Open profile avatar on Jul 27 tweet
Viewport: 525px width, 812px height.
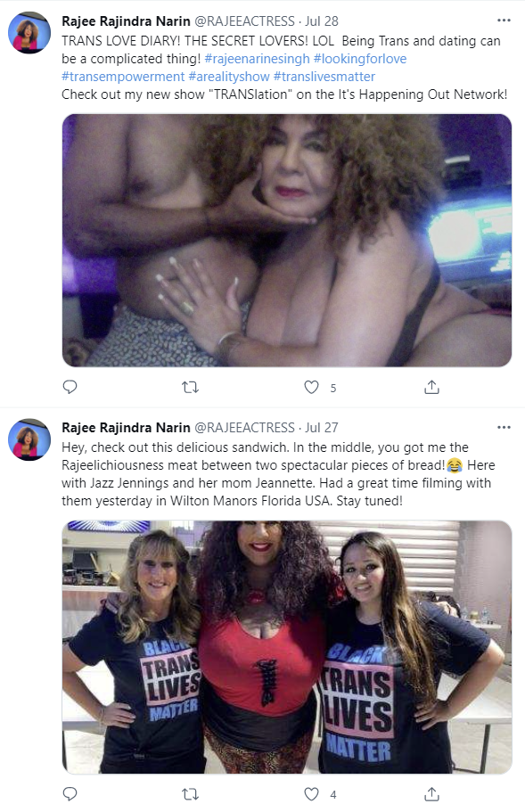tap(29, 439)
